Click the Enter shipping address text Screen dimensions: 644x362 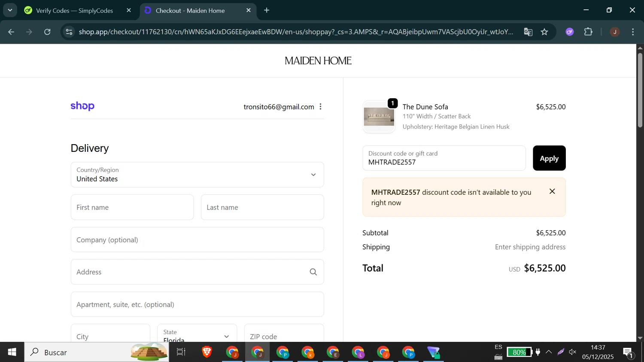[x=530, y=247]
